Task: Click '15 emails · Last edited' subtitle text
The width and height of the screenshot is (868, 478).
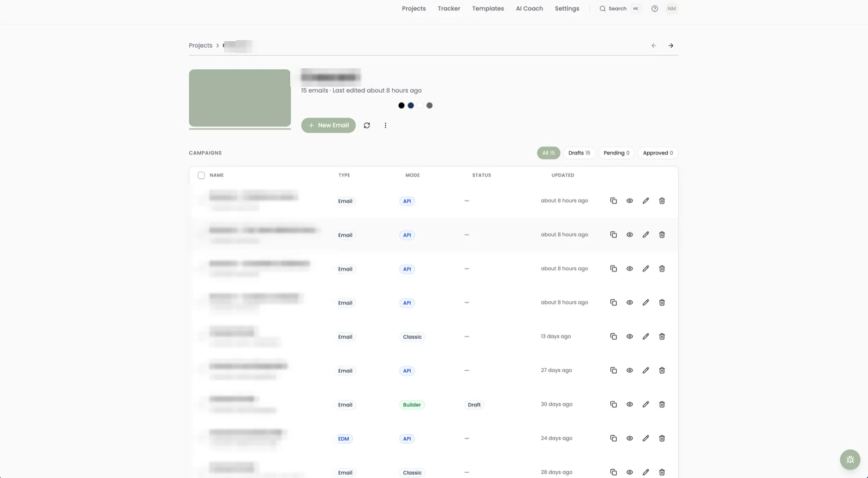Action: 361,91
